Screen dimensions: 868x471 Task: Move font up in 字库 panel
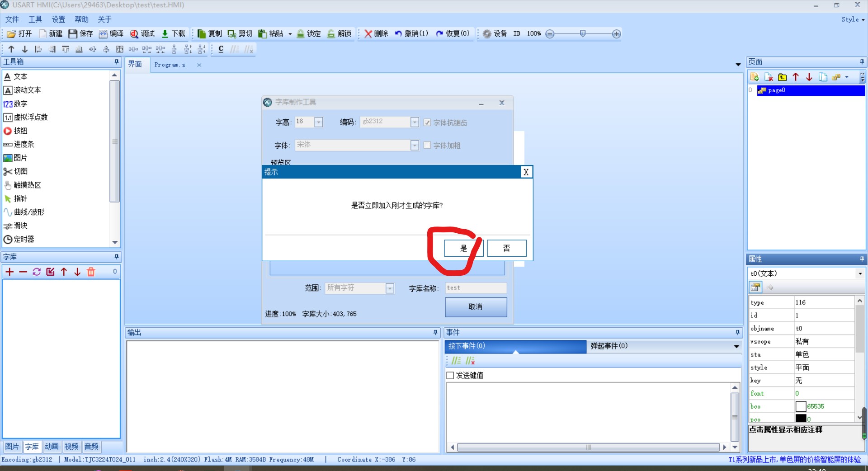click(x=64, y=272)
